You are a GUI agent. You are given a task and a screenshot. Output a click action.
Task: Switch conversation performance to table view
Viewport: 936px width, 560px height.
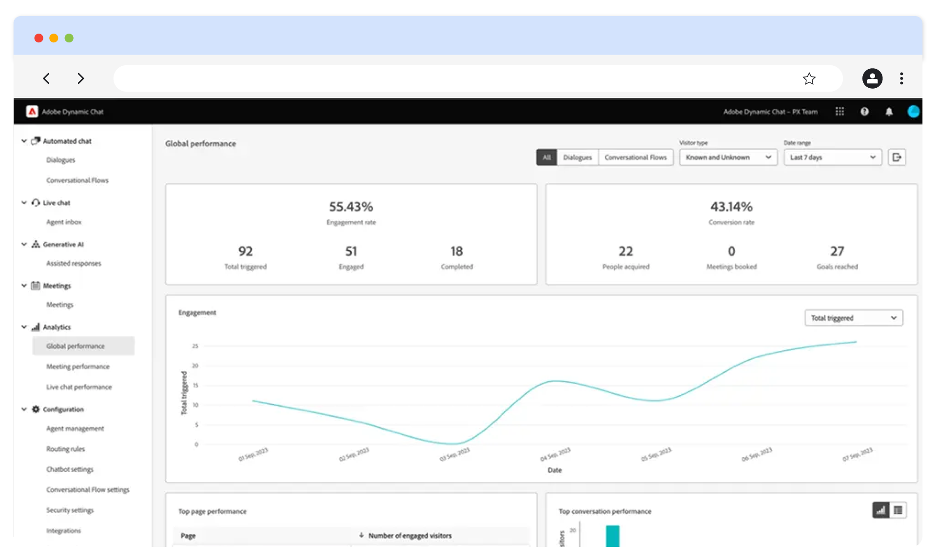tap(898, 510)
